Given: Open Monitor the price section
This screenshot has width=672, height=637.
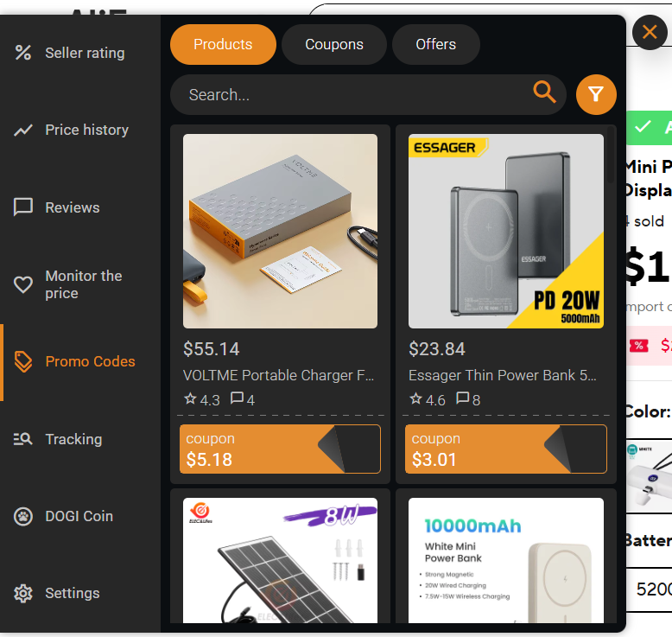Looking at the screenshot, I should (x=80, y=284).
